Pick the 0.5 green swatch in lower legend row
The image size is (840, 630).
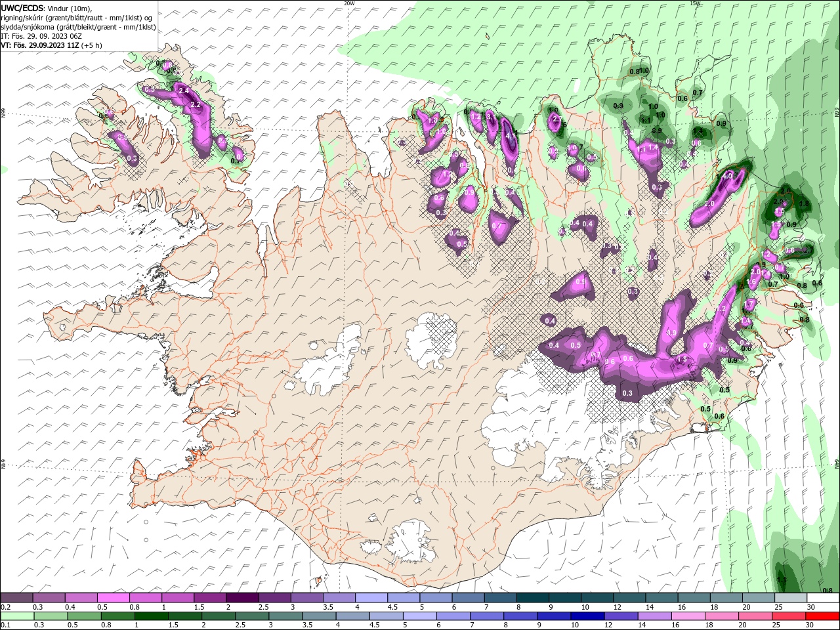point(84,616)
